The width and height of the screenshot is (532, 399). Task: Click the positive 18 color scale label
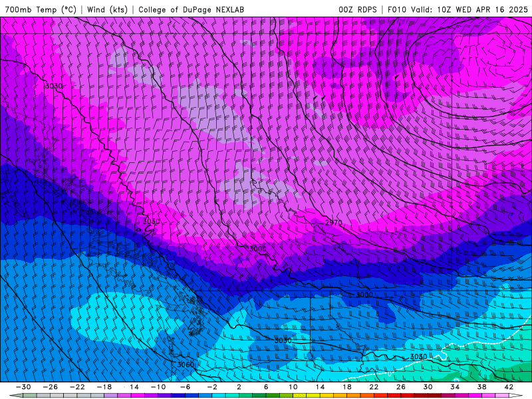[347, 387]
